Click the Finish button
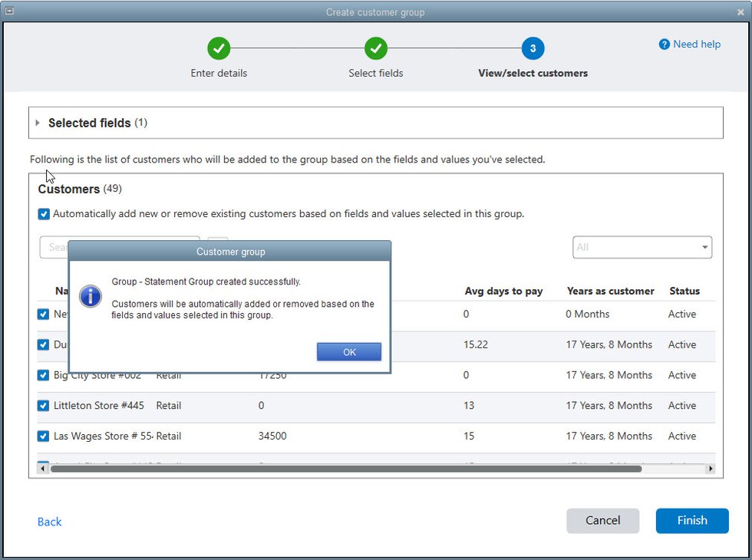Viewport: 752px width, 560px height. [691, 520]
